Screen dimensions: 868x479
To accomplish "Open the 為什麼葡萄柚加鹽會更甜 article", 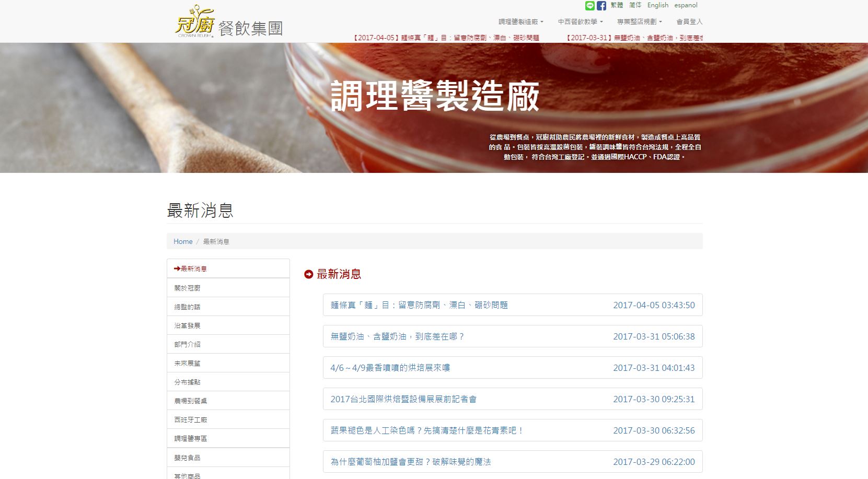I will (x=411, y=462).
